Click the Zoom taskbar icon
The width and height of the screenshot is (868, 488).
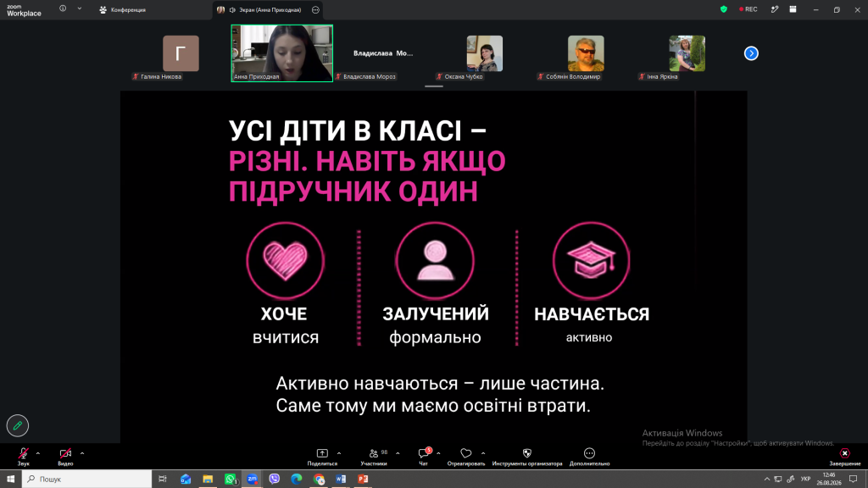(x=253, y=480)
